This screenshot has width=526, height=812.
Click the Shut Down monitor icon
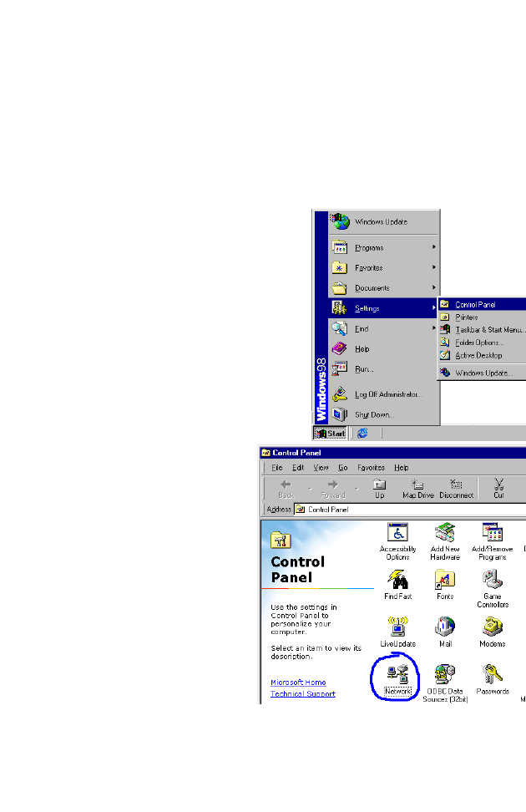(x=339, y=414)
